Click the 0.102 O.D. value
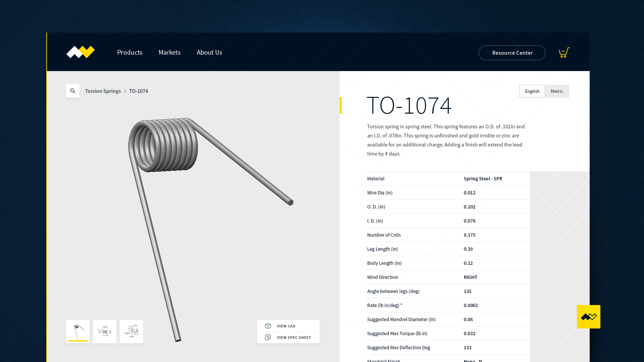This screenshot has height=362, width=644. click(x=470, y=207)
